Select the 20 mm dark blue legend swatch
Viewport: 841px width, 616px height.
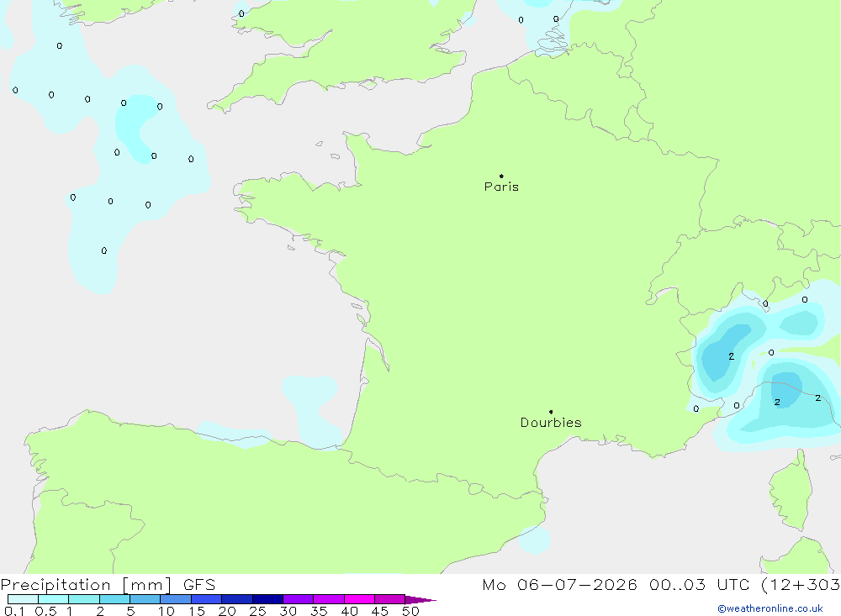coord(236,599)
